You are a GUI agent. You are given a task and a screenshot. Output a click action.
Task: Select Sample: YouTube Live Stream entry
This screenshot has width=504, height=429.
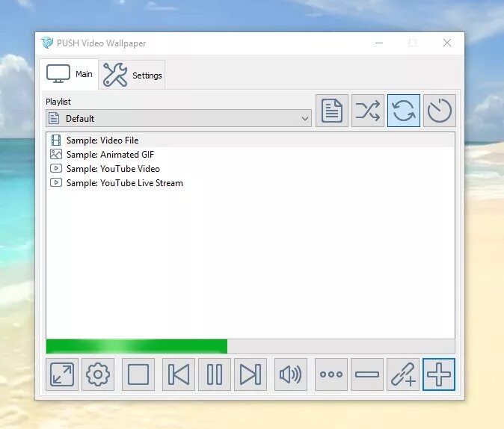tap(250, 183)
